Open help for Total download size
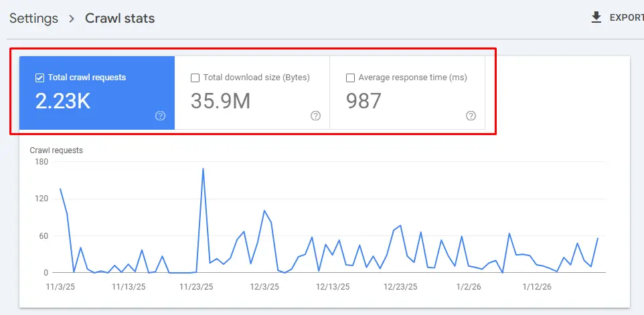 [315, 116]
